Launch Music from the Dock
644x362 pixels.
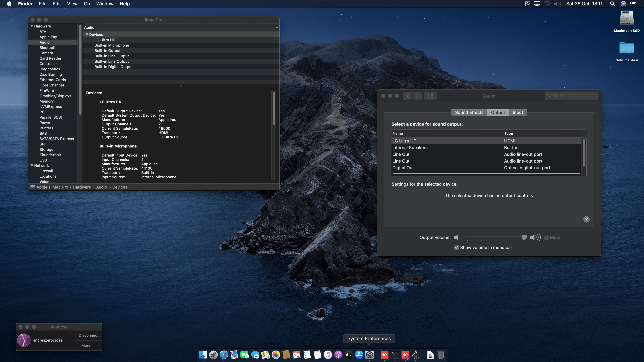(x=328, y=354)
